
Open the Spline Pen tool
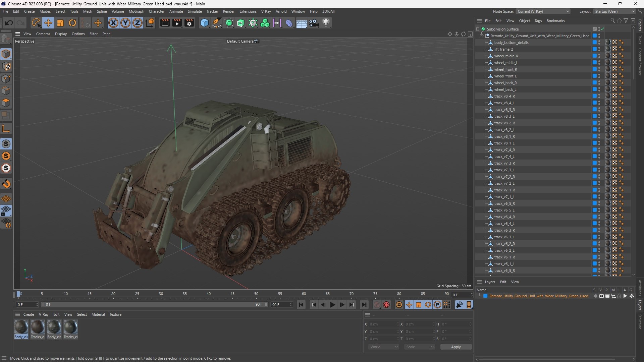click(217, 23)
